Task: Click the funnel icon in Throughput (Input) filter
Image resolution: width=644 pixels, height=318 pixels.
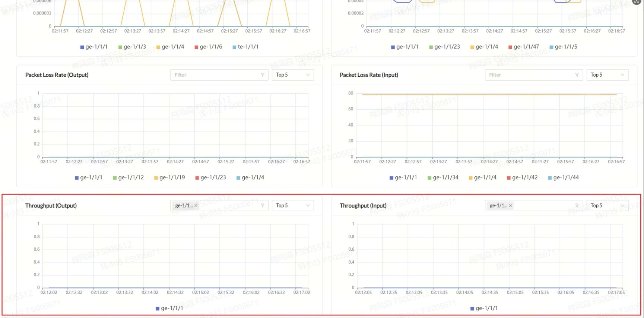Action: point(577,206)
